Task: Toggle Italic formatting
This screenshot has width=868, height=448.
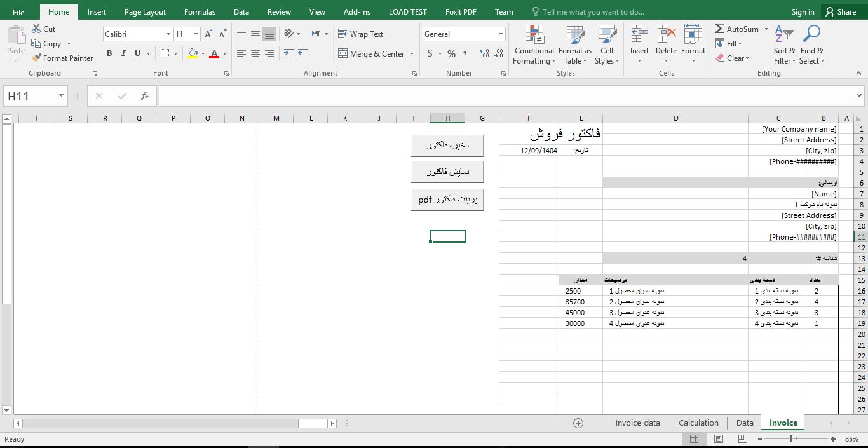Action: (x=123, y=53)
